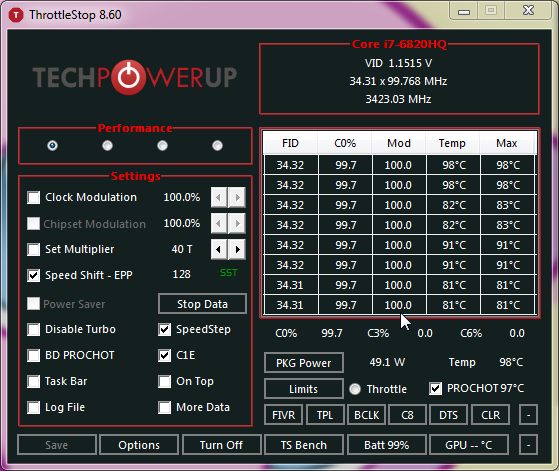
Task: Decrease Clock Modulation with left arrow
Action: (219, 197)
